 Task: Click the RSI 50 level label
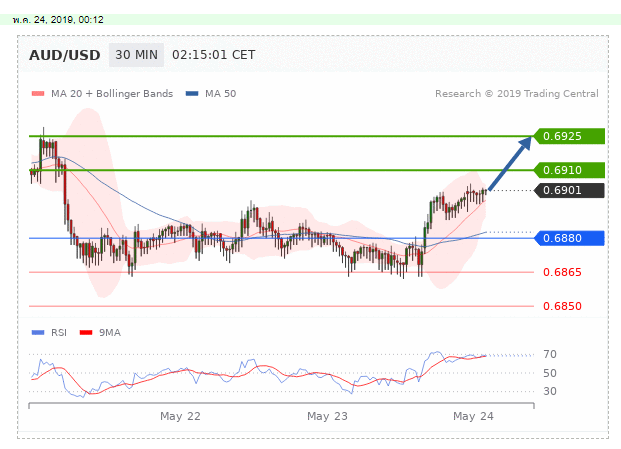pos(550,373)
